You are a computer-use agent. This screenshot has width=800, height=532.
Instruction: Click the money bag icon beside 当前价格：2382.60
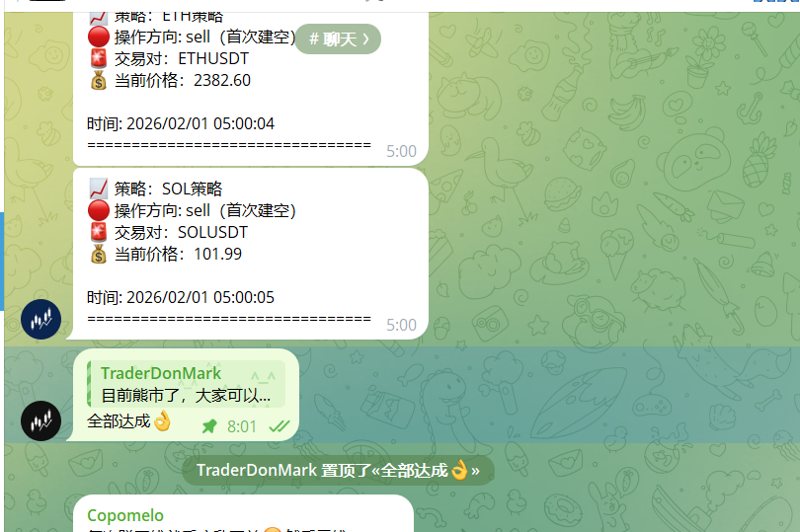click(x=99, y=80)
